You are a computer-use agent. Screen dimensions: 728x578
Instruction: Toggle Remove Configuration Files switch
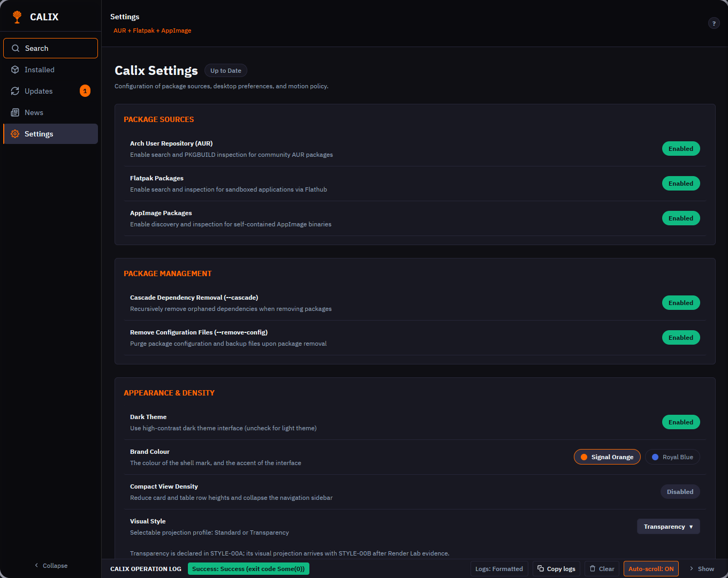pyautogui.click(x=681, y=338)
